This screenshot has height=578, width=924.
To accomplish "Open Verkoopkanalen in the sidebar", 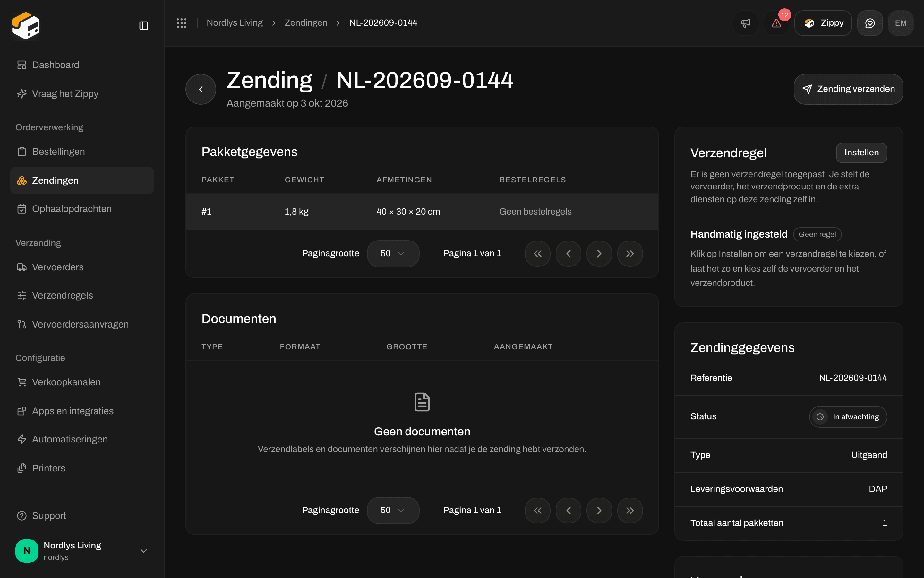I will point(82,382).
